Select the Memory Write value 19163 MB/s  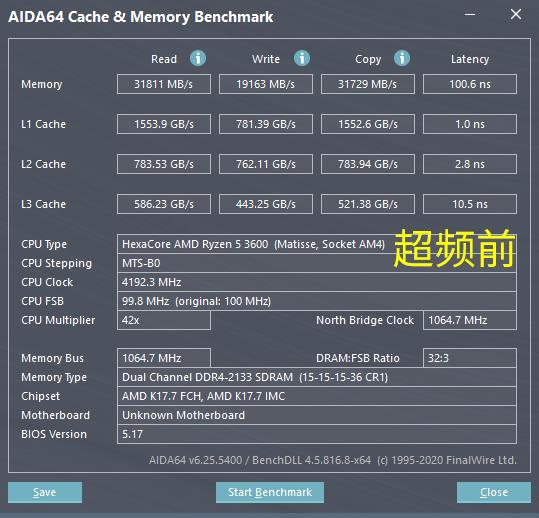point(266,84)
